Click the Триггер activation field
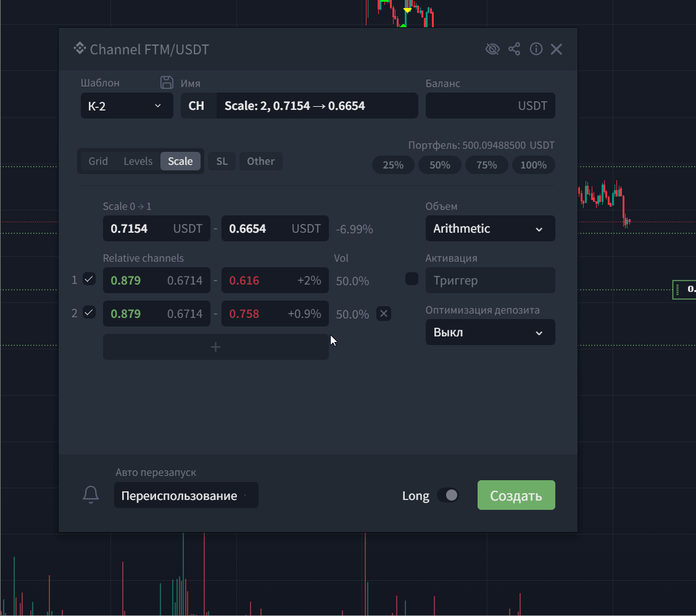 [490, 280]
